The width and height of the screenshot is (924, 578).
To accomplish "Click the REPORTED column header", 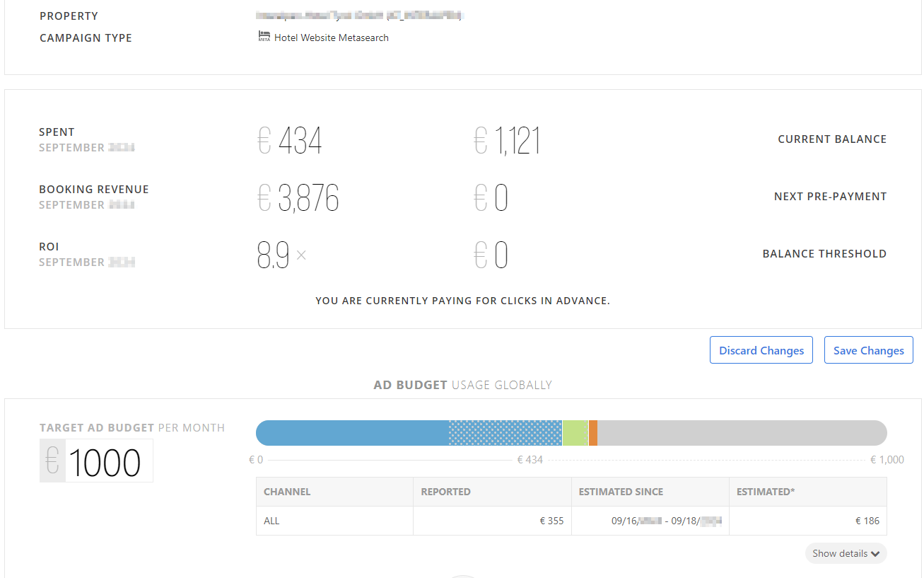I will click(x=445, y=492).
